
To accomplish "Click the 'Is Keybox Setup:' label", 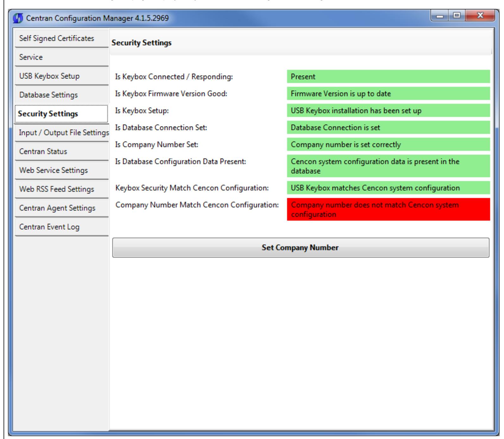I will click(142, 111).
